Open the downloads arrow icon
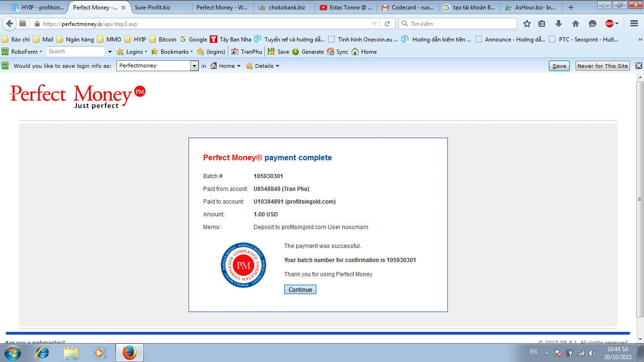The image size is (644, 362). [x=559, y=24]
